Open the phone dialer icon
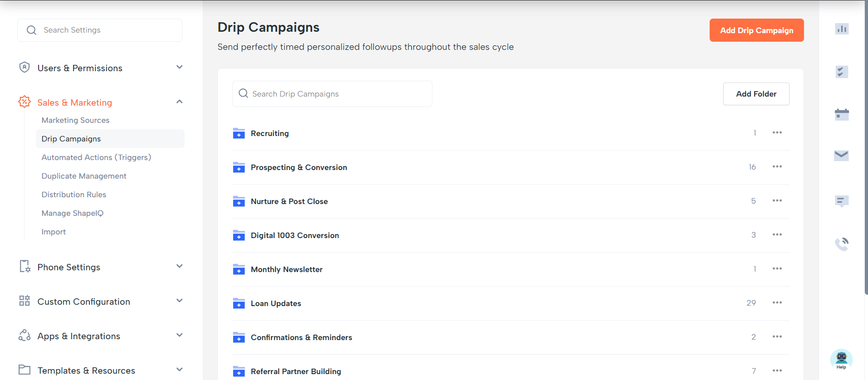The width and height of the screenshot is (868, 380). (x=842, y=244)
